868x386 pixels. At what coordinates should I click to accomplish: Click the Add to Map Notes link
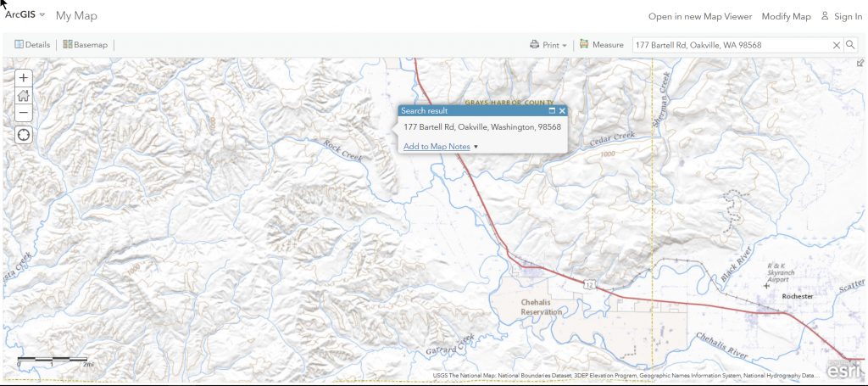[x=437, y=147]
